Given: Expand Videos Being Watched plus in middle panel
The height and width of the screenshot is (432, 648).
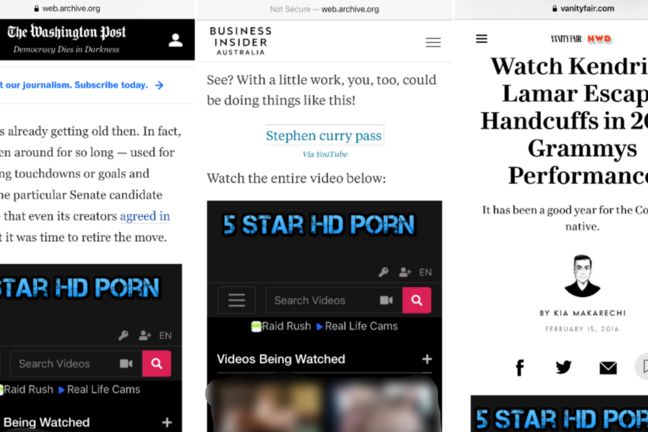Looking at the screenshot, I should 427,359.
